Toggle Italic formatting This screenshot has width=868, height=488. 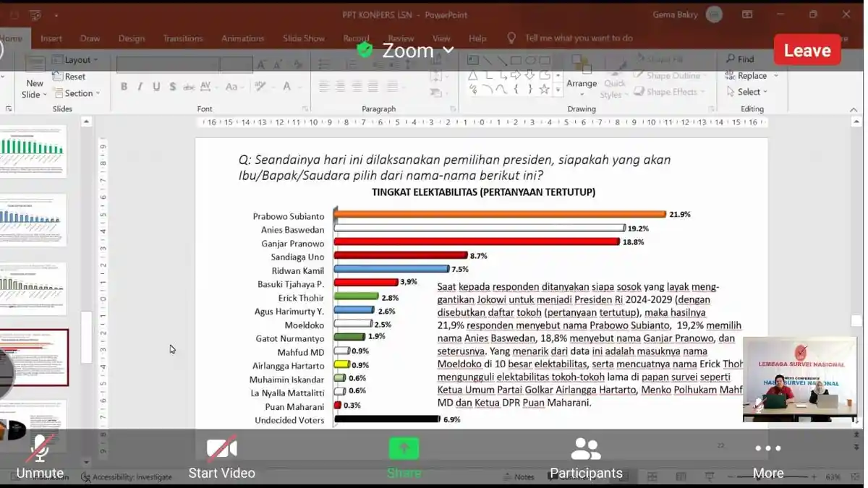click(140, 87)
